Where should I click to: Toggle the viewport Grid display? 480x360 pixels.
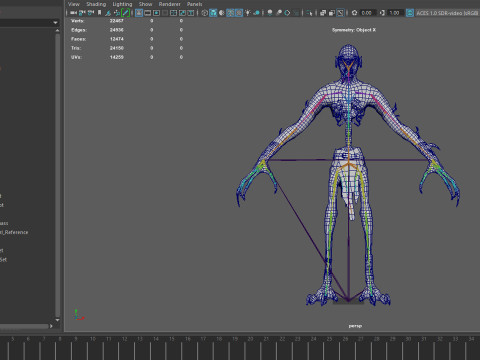139,13
